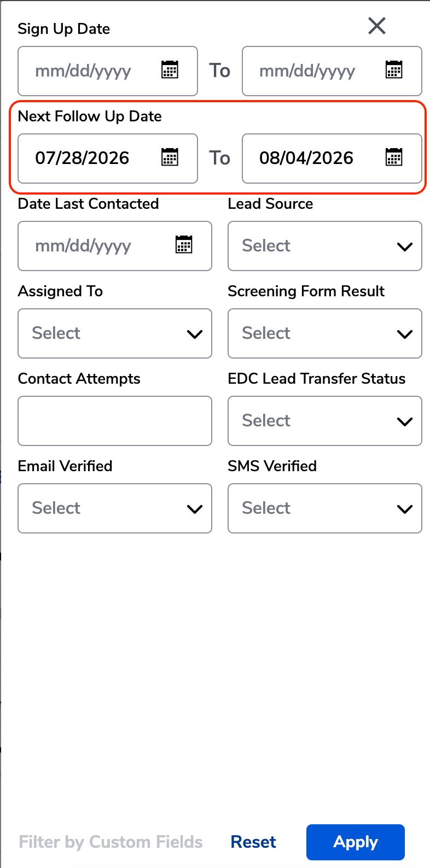Screen dimensions: 430x868
Task: Reset all filters
Action: 253,842
